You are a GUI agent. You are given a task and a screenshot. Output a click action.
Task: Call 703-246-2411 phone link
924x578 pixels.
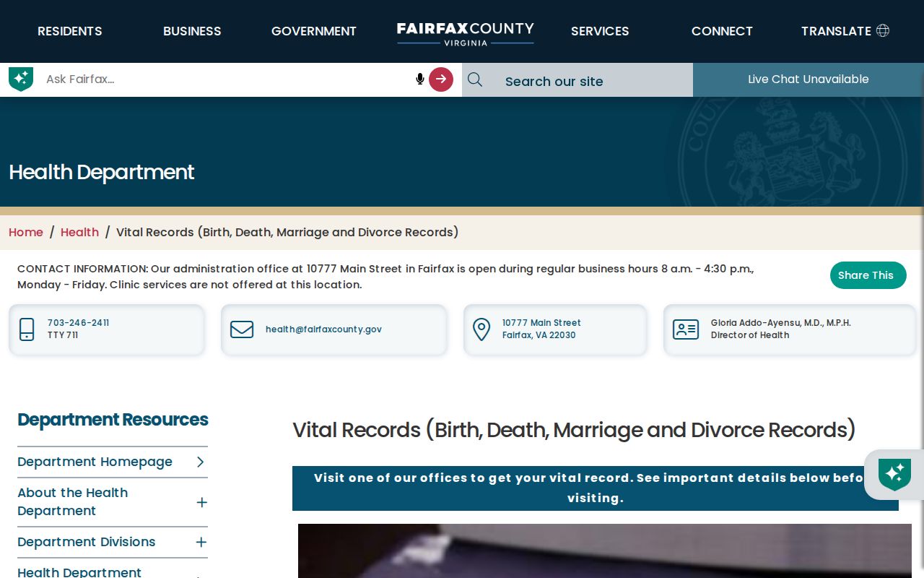78,323
